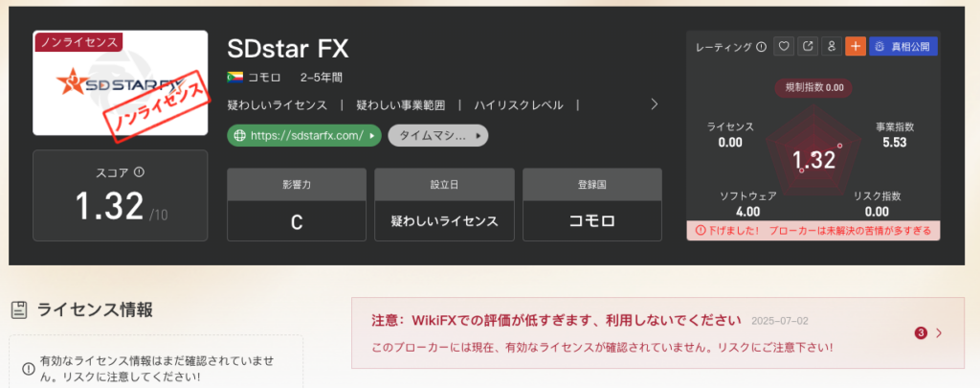Click the 疑わしいライセンス tag text
980x388 pixels.
coord(278,105)
